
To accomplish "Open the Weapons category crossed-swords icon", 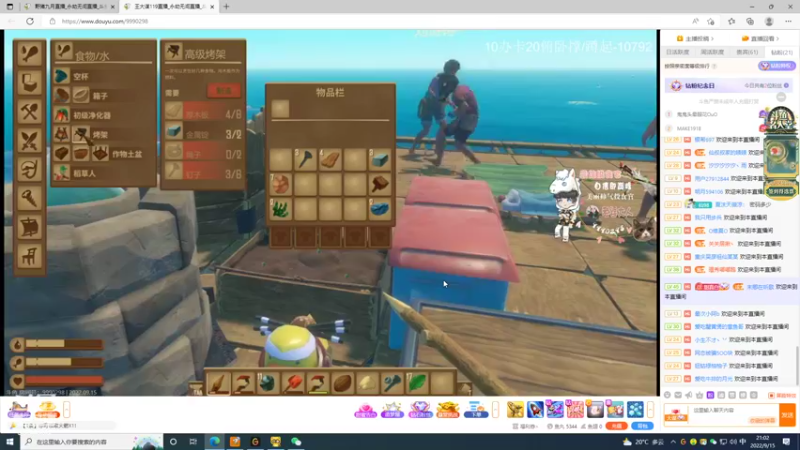I will tap(29, 140).
